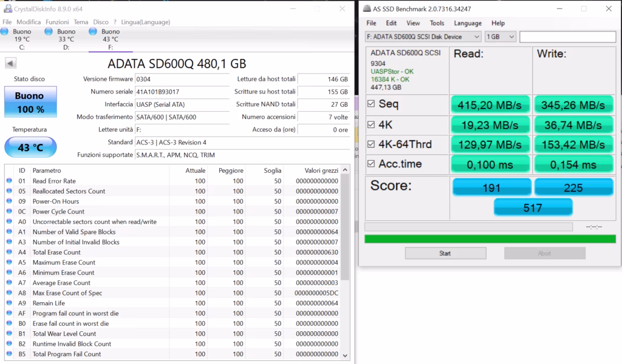Click status dot for Max Erase Count of Spec

pos(9,292)
